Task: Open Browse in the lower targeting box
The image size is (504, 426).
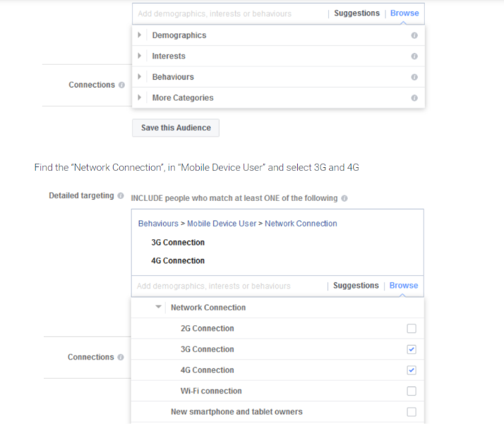Action: pos(404,286)
